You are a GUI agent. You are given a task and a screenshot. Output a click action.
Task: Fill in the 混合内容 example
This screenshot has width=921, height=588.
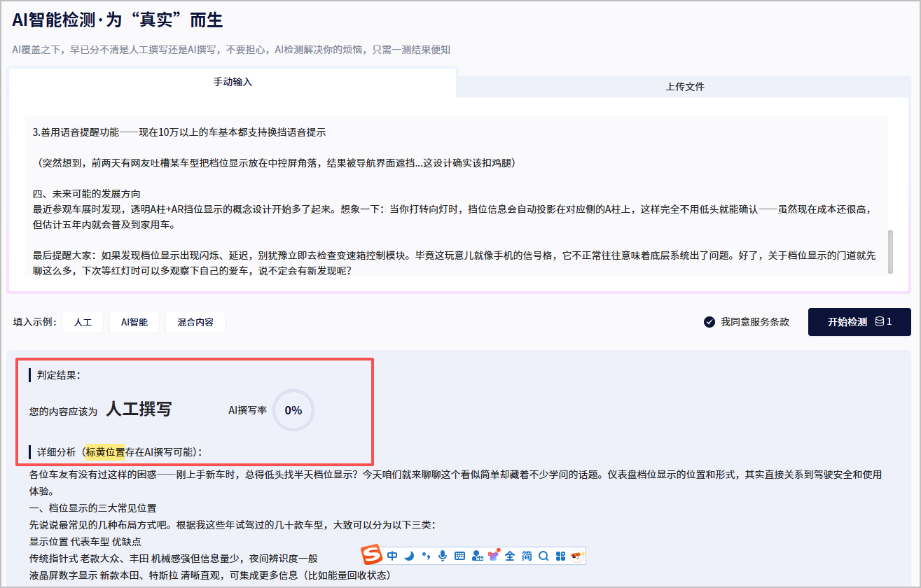195,322
